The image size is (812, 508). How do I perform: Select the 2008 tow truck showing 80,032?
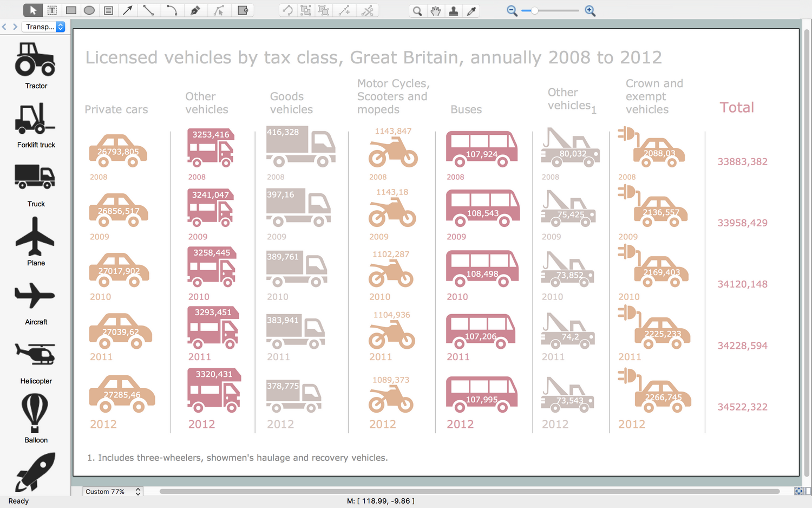(571, 147)
